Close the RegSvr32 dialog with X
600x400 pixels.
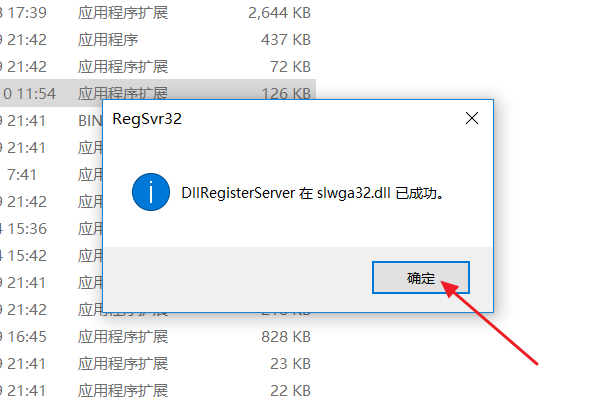pos(472,118)
